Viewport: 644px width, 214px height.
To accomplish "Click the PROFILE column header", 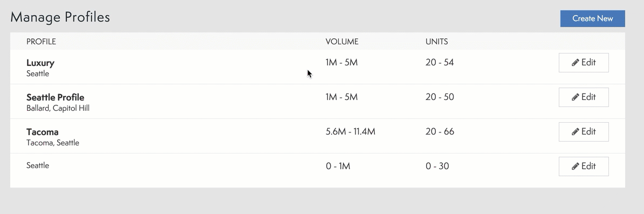I will pyautogui.click(x=41, y=42).
